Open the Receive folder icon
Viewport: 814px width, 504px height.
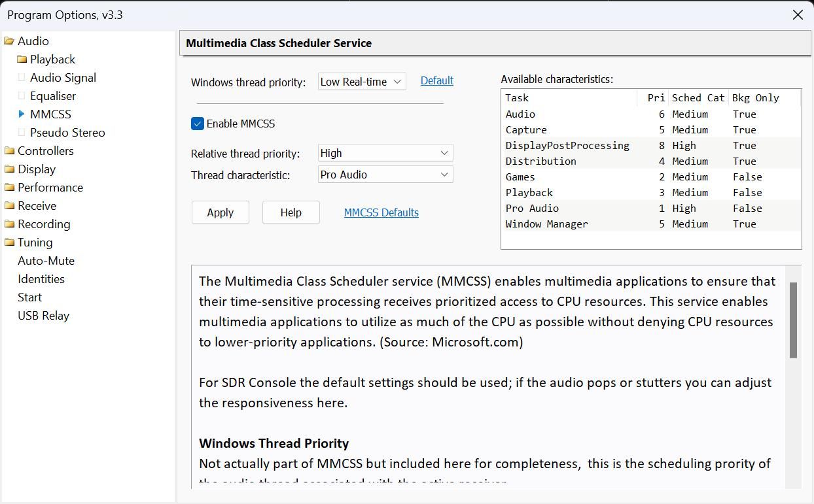pos(9,205)
